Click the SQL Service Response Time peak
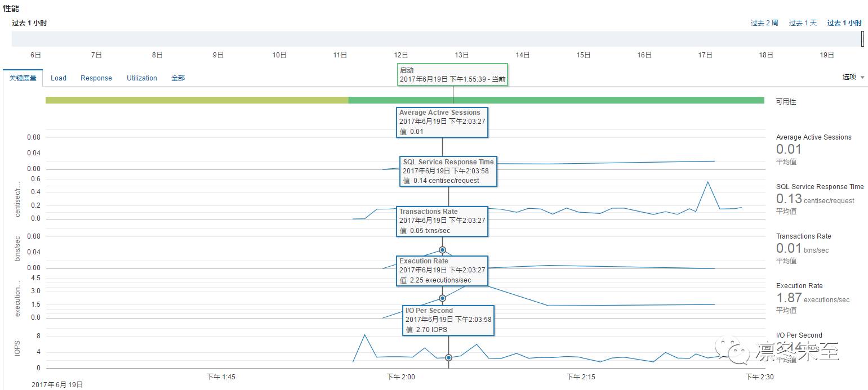The image size is (868, 390). tap(707, 182)
